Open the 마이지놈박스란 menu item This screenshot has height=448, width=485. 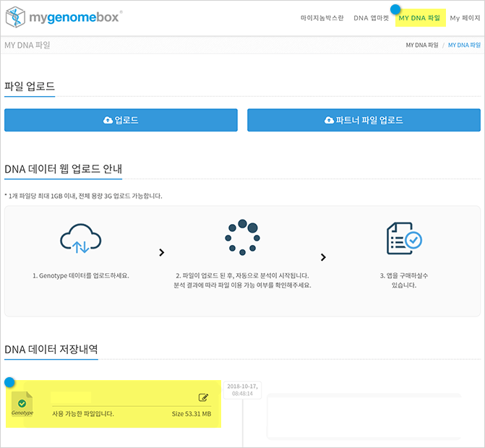[322, 18]
